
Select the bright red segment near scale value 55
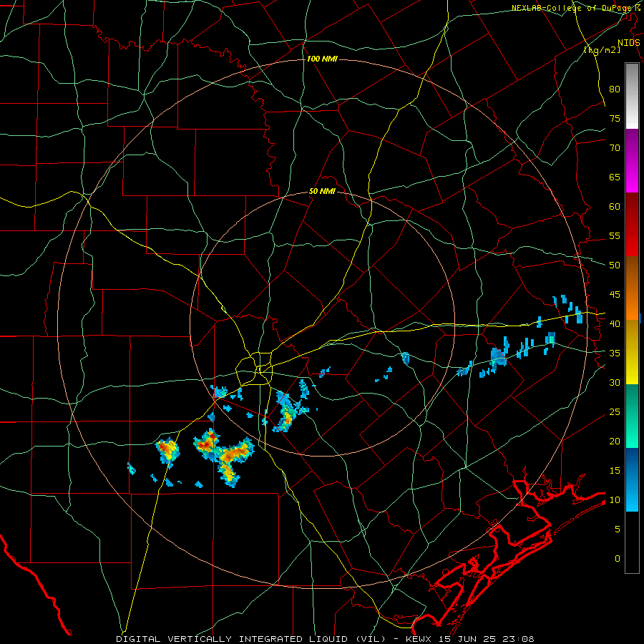[632, 242]
